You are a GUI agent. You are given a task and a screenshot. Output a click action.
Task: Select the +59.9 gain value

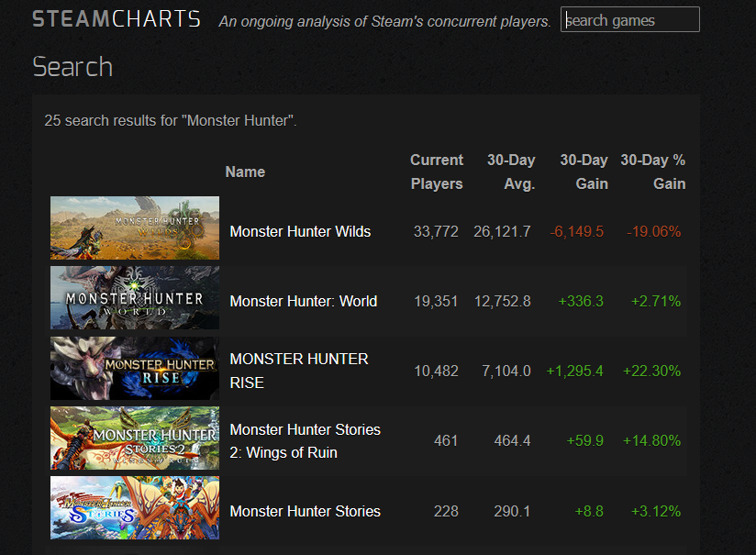pyautogui.click(x=584, y=440)
